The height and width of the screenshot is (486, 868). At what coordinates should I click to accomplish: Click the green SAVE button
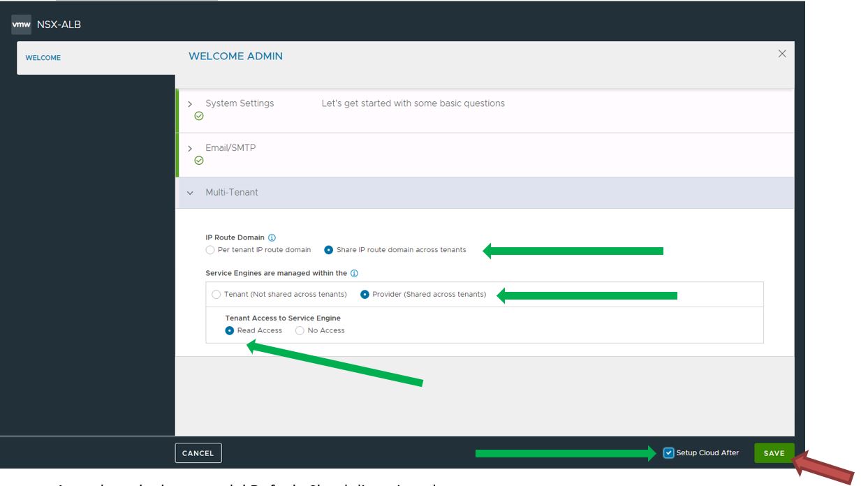pyautogui.click(x=774, y=453)
